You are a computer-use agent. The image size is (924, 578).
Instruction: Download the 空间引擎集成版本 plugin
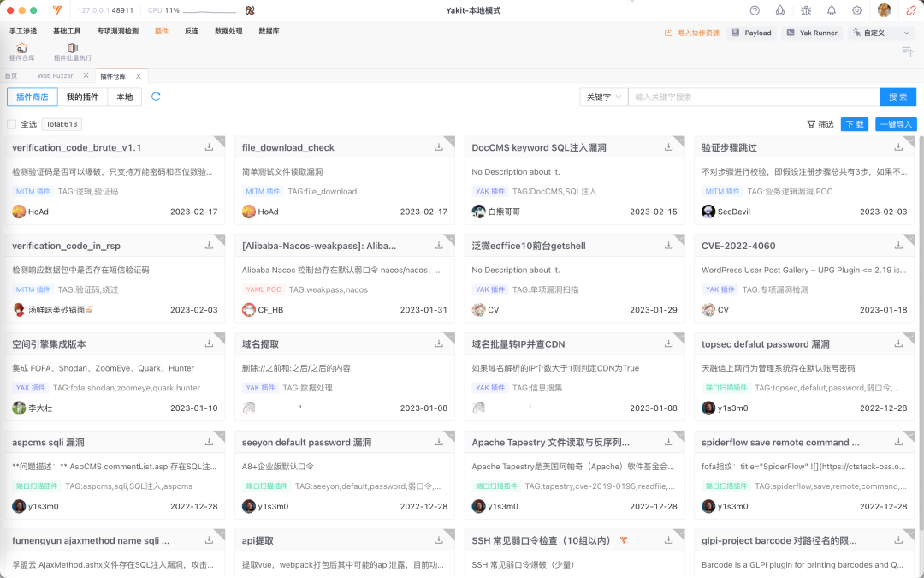[x=210, y=343]
